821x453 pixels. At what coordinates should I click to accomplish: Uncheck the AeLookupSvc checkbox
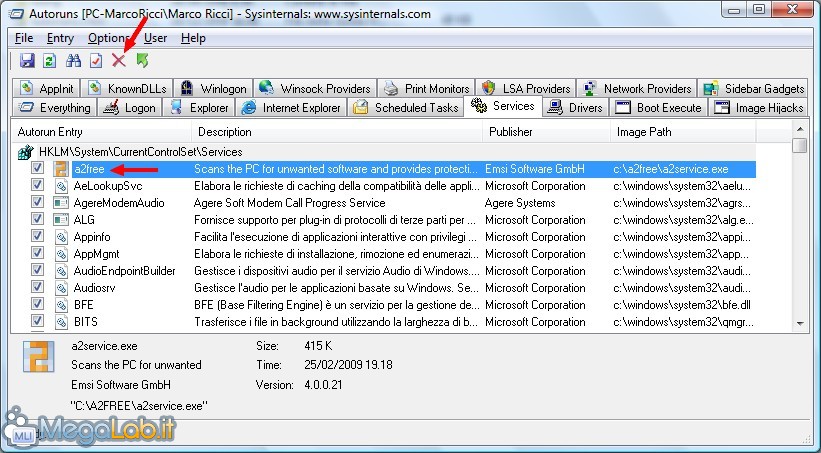tap(37, 185)
